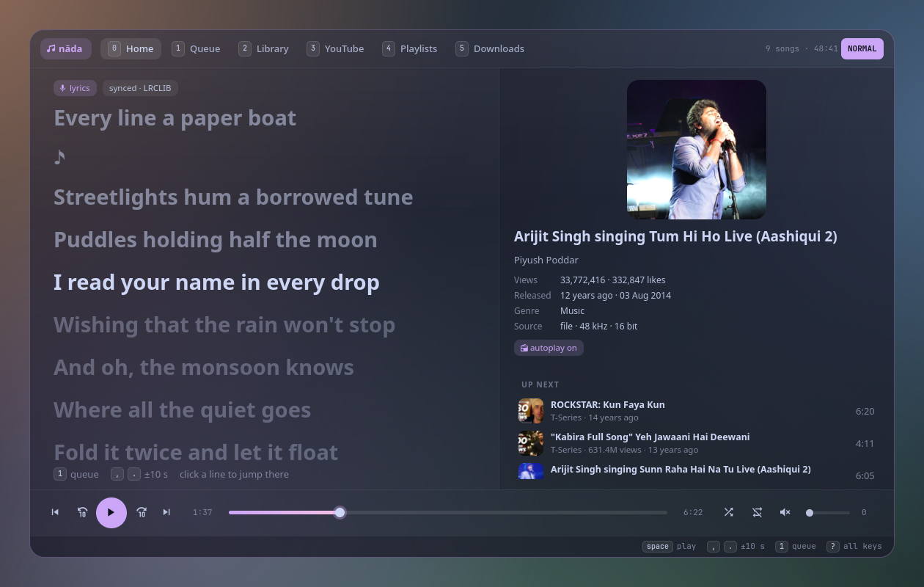924x587 pixels.
Task: Click the Genre value Music
Action: [573, 311]
